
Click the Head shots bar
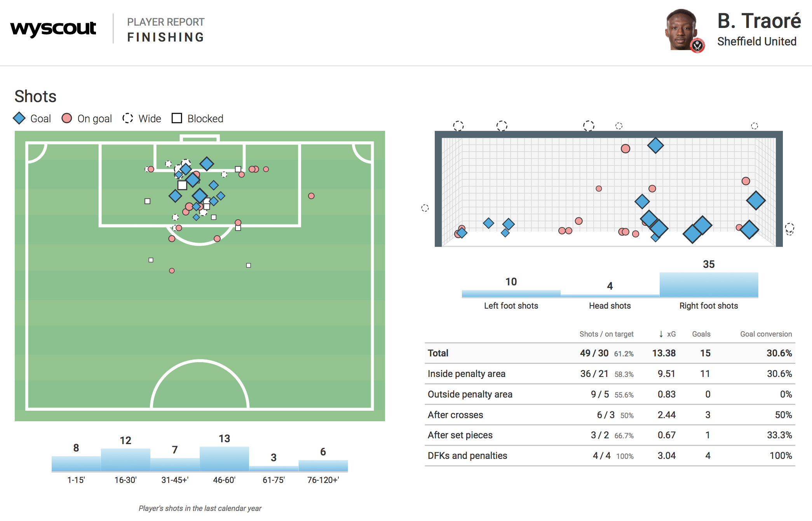(610, 295)
